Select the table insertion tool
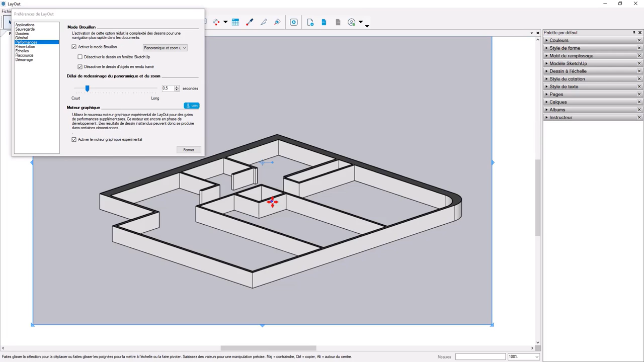This screenshot has width=644, height=362. tap(235, 22)
